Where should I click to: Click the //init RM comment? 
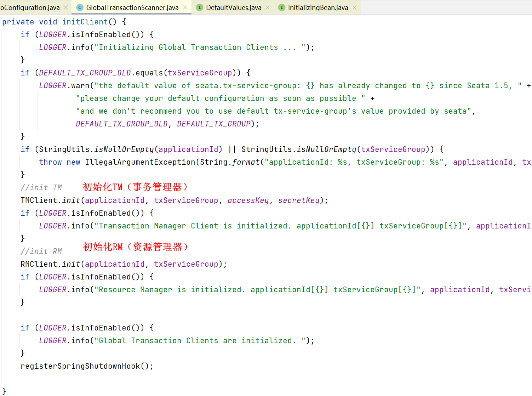pos(41,251)
